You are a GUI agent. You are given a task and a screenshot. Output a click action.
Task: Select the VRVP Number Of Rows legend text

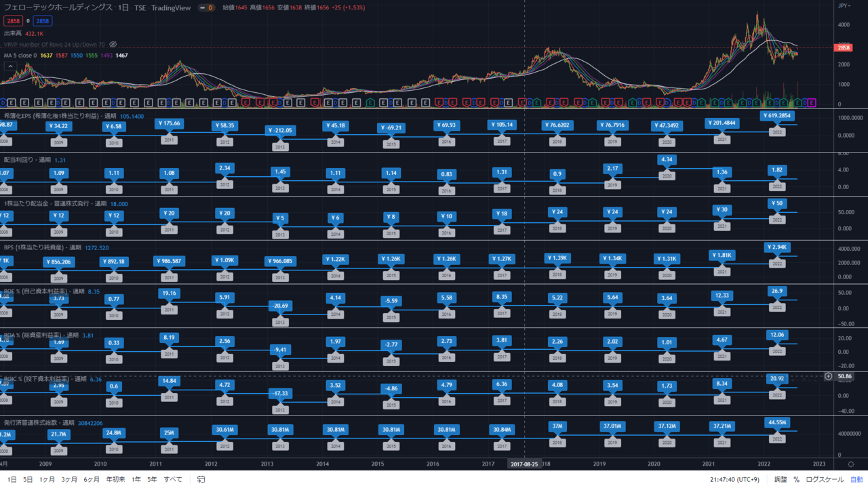coord(55,44)
